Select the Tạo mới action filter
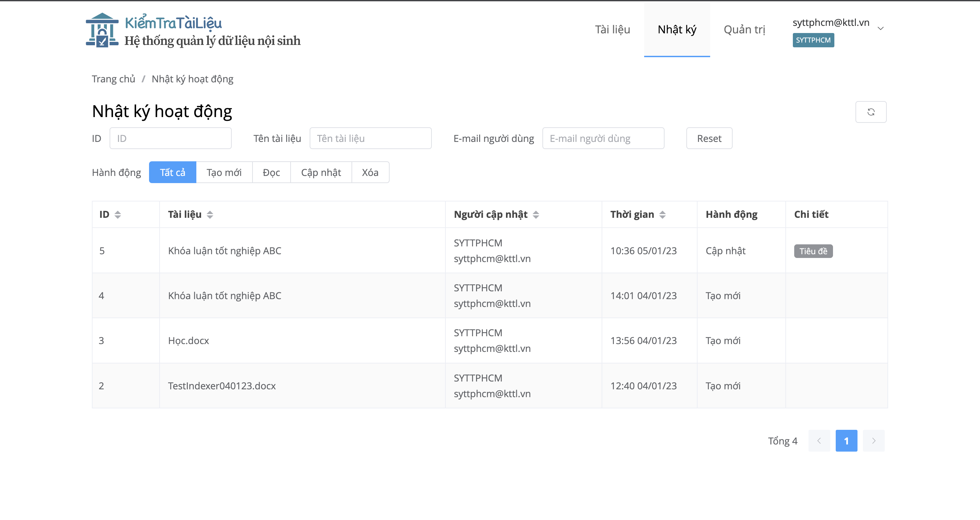 pos(224,172)
